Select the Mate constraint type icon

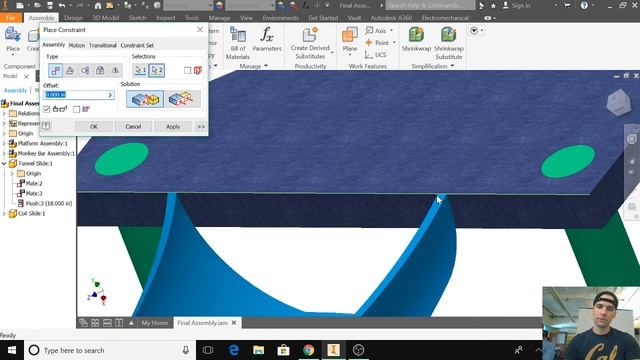[x=56, y=71]
